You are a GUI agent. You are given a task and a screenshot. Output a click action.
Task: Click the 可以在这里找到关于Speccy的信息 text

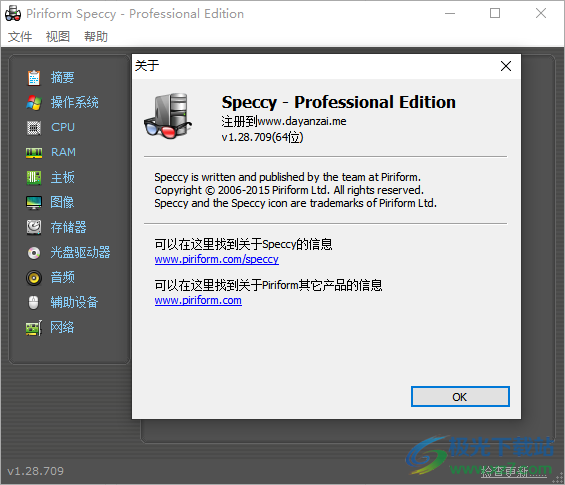pyautogui.click(x=243, y=244)
